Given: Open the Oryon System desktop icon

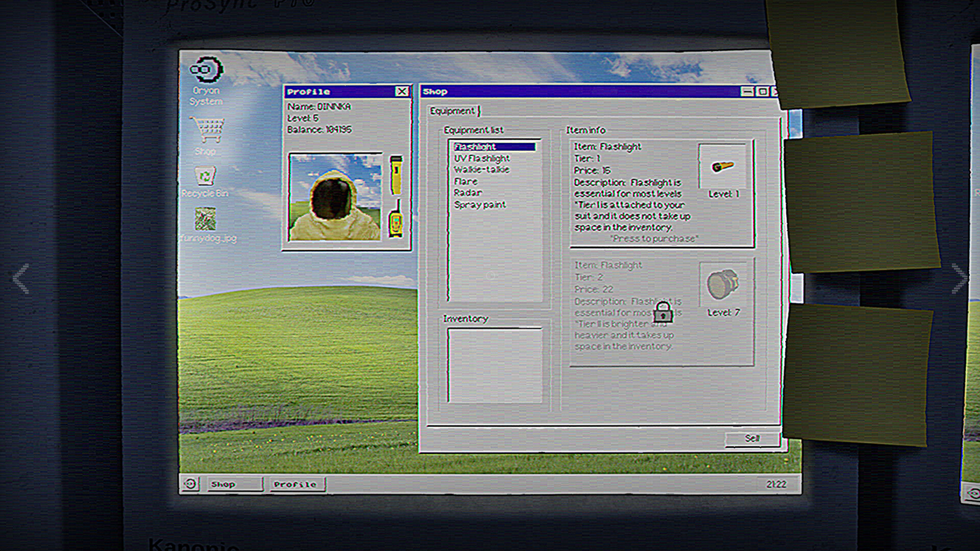Looking at the screenshot, I should (x=206, y=70).
